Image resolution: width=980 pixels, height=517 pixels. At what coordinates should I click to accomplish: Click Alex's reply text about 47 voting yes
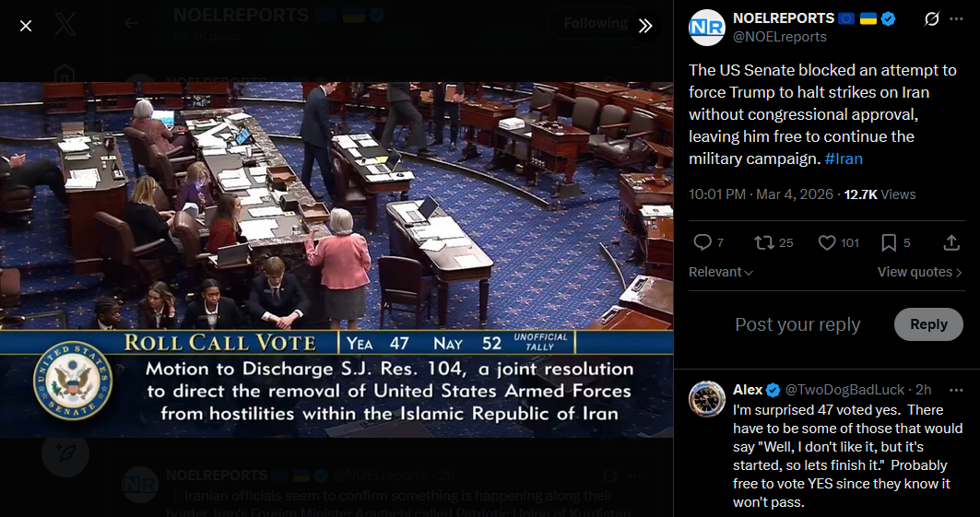click(x=847, y=456)
